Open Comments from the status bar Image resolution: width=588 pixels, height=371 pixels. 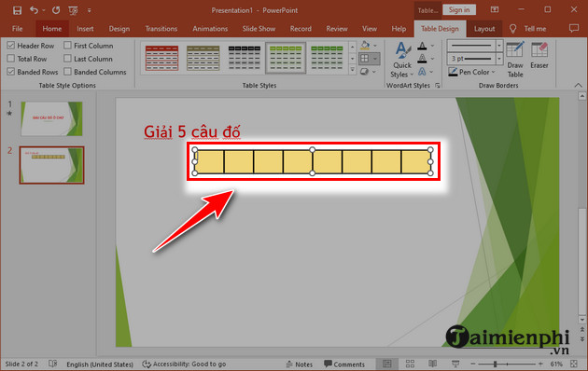343,364
